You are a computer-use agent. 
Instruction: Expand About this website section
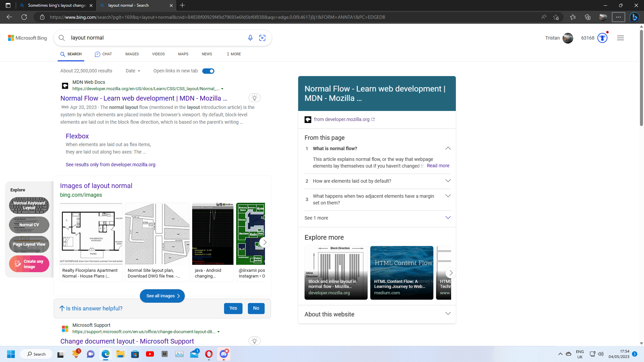pyautogui.click(x=448, y=314)
